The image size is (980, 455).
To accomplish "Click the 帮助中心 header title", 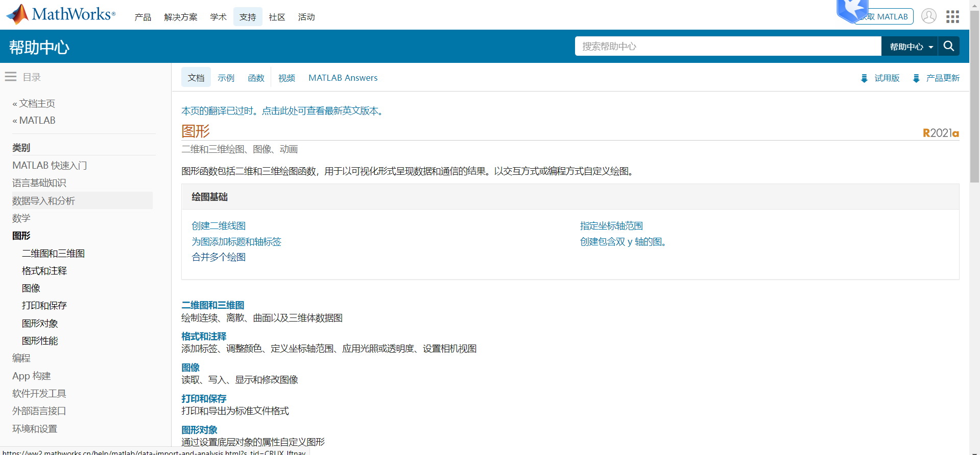I will pyautogui.click(x=39, y=47).
